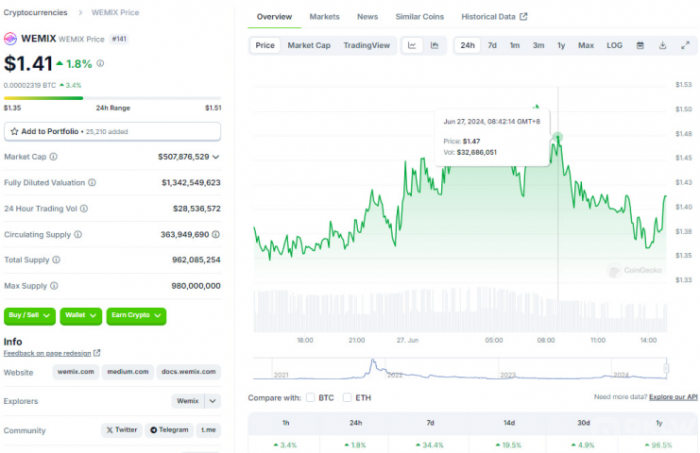Open Feedback on page redesign link
Screen dimensions: 700x453
(x=47, y=353)
